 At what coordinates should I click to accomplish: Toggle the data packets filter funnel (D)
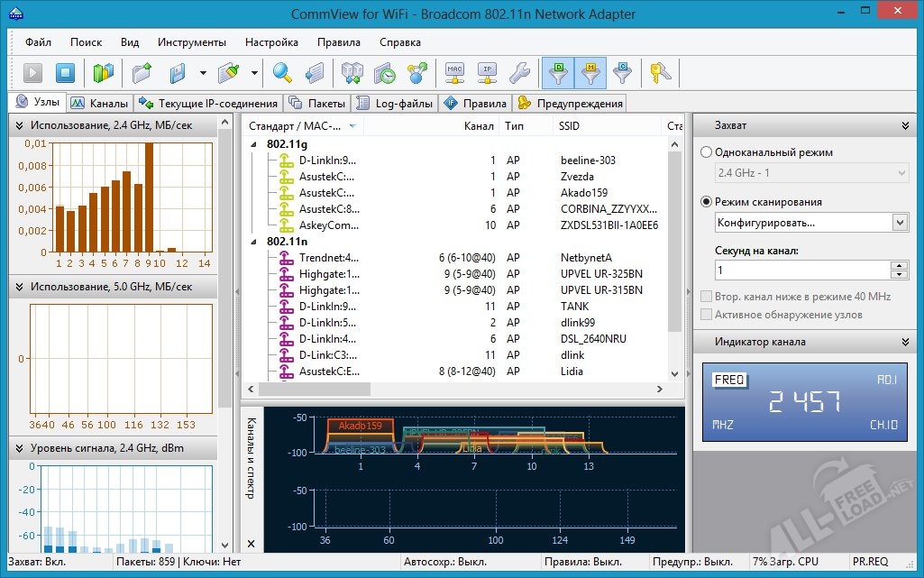(x=558, y=73)
